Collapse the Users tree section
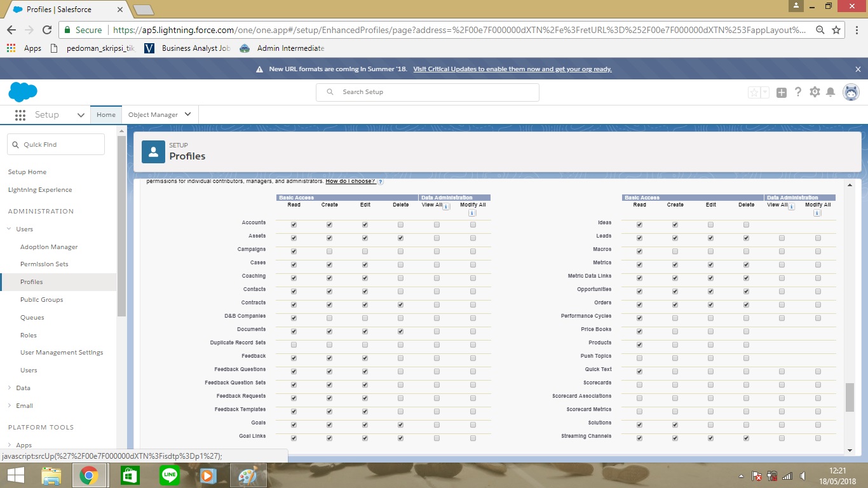Viewport: 868px width, 488px height. (10, 229)
